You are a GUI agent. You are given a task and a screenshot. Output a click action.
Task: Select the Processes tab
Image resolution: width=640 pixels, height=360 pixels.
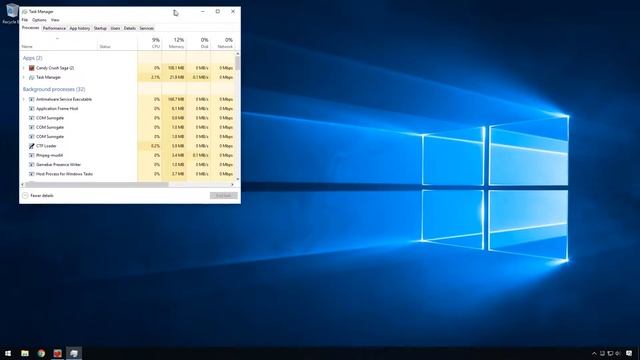31,28
